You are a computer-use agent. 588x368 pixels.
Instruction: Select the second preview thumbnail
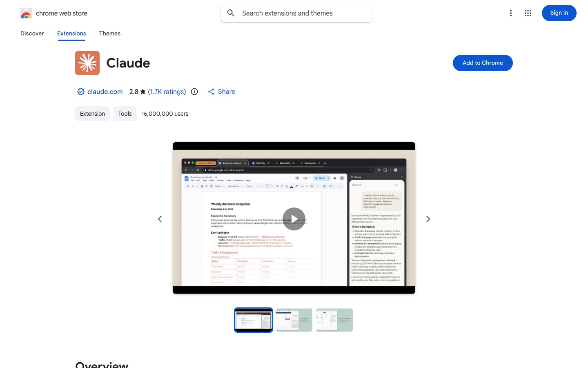coord(294,320)
